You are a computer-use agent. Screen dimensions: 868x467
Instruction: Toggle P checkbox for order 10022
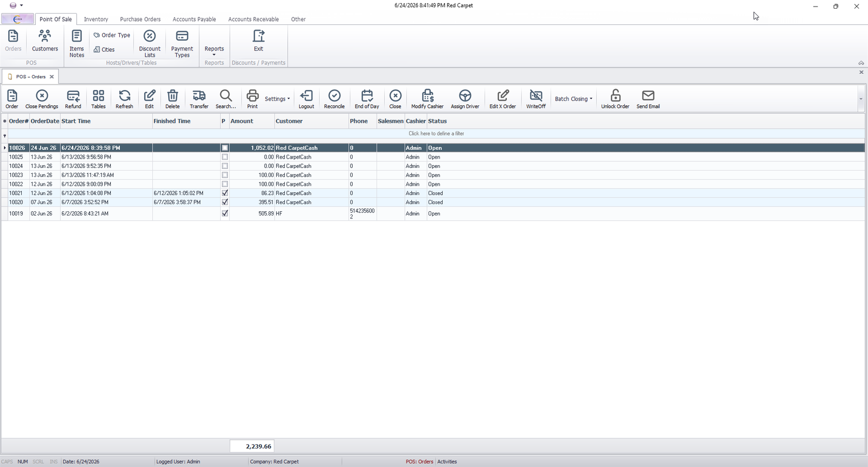click(225, 184)
